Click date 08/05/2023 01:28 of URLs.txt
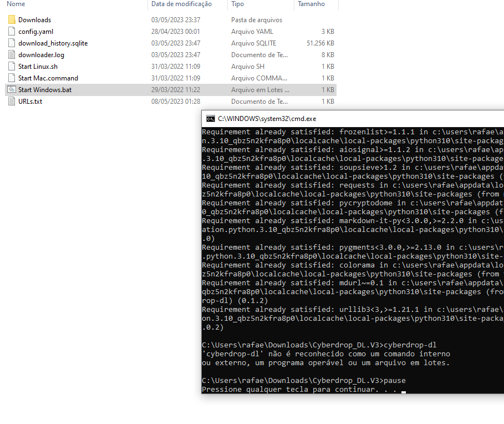This screenshot has height=424, width=504. click(x=176, y=102)
